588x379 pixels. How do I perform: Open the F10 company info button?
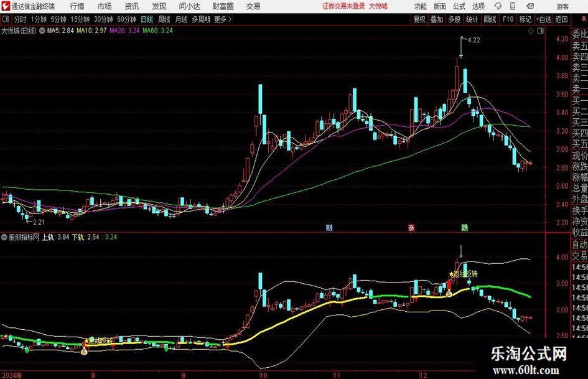(x=508, y=19)
